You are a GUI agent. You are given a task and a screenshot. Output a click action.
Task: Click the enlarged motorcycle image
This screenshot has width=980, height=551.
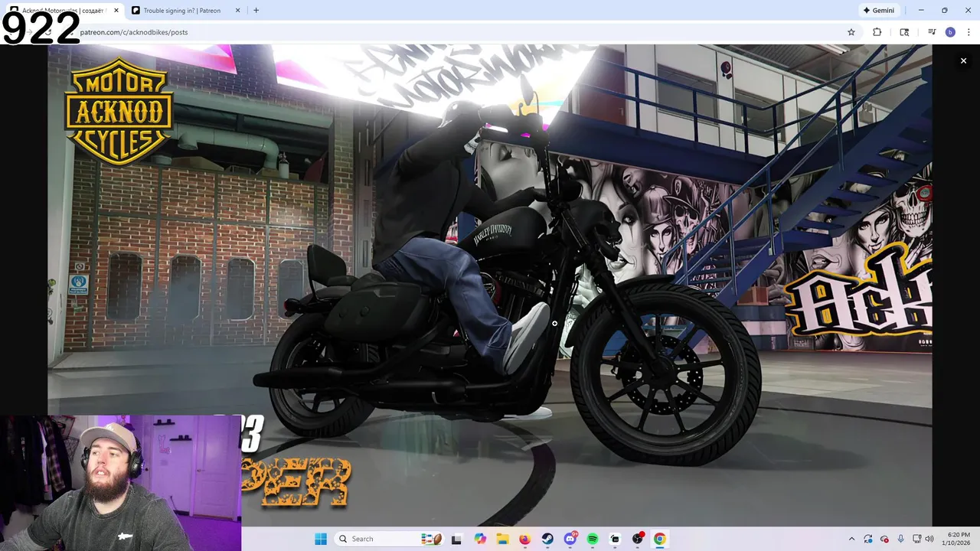[x=490, y=285]
